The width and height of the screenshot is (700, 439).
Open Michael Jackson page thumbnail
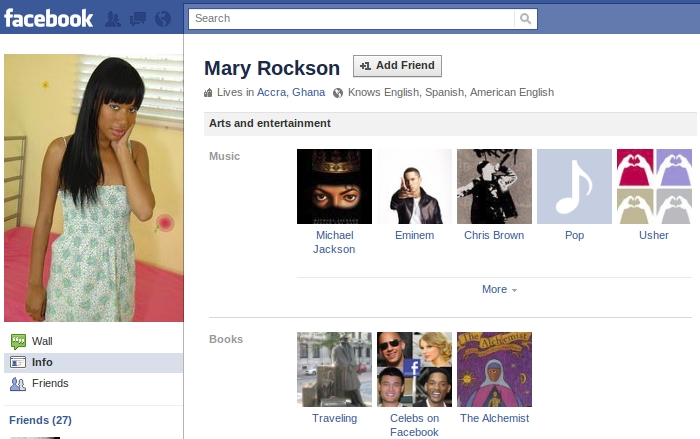click(x=334, y=186)
